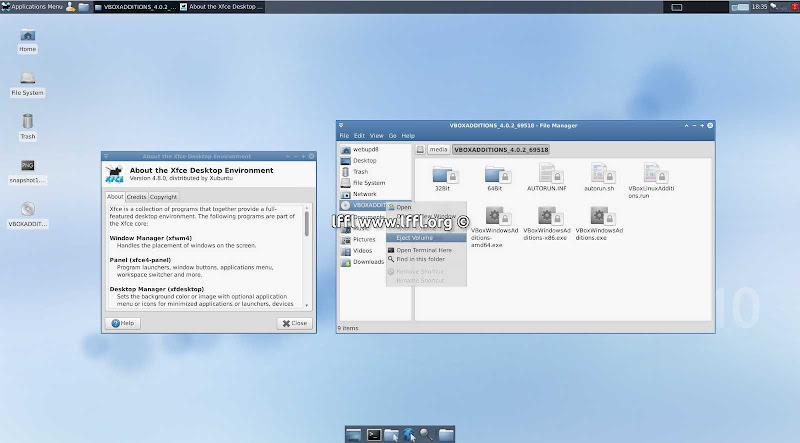Click the Help button in About dialog

click(x=123, y=323)
